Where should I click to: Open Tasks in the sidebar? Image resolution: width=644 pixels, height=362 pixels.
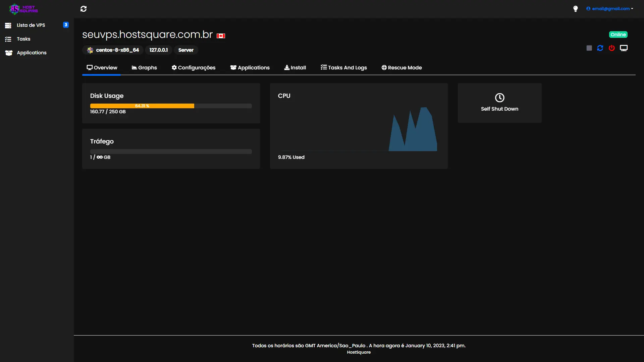pyautogui.click(x=23, y=39)
